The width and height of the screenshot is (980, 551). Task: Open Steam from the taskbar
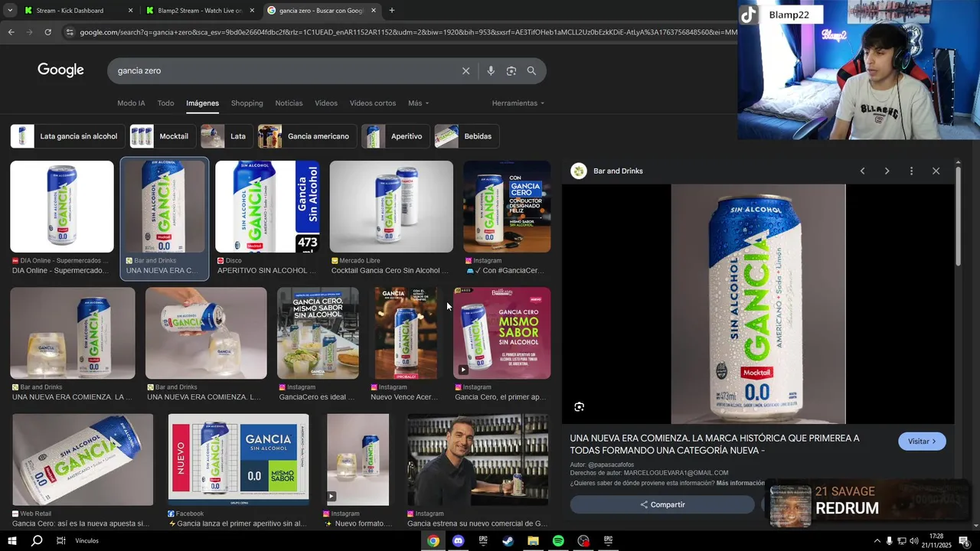pyautogui.click(x=508, y=541)
